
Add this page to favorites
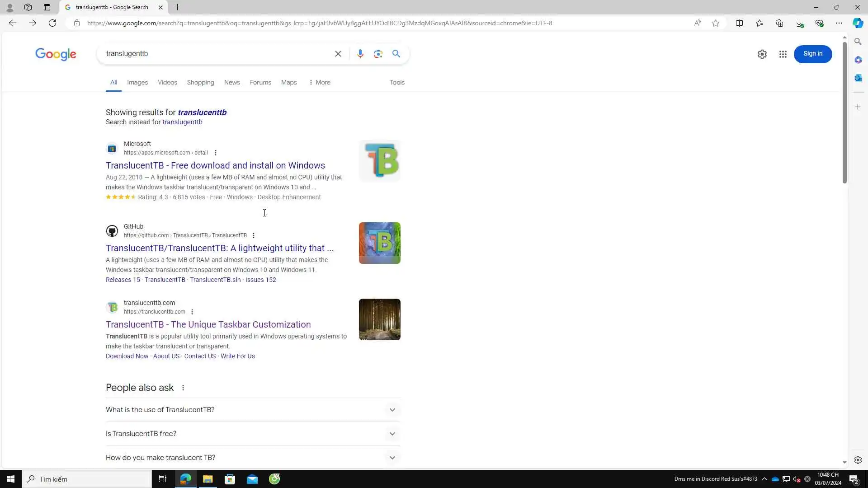(x=715, y=23)
